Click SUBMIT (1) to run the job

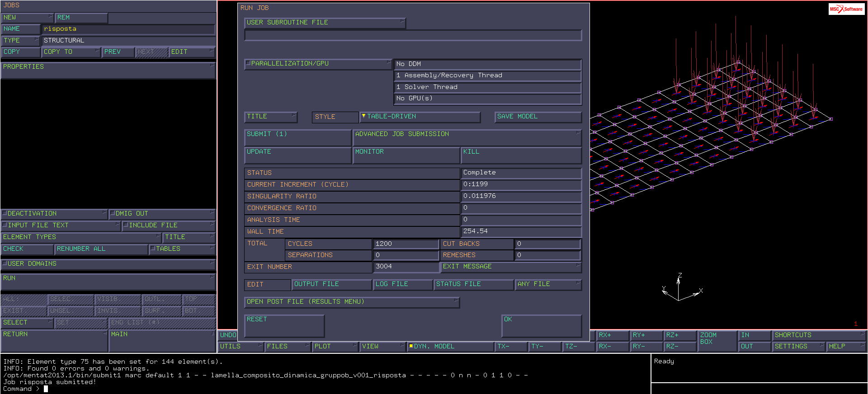pos(297,137)
